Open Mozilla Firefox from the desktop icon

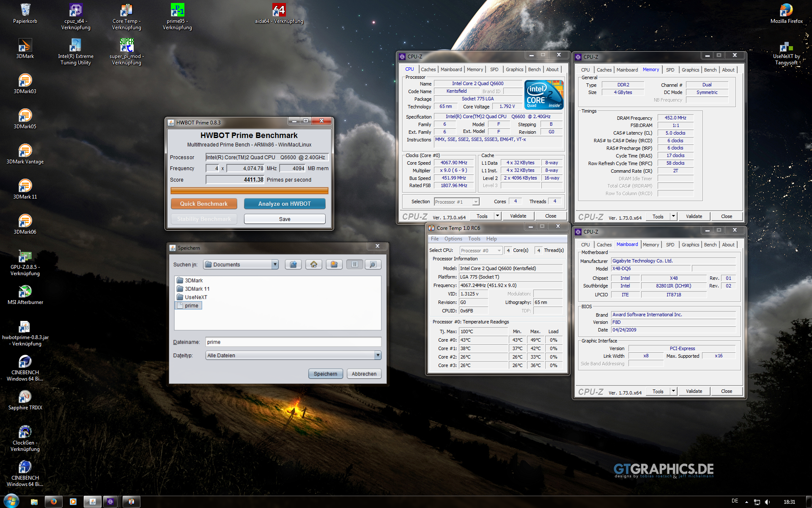(786, 14)
